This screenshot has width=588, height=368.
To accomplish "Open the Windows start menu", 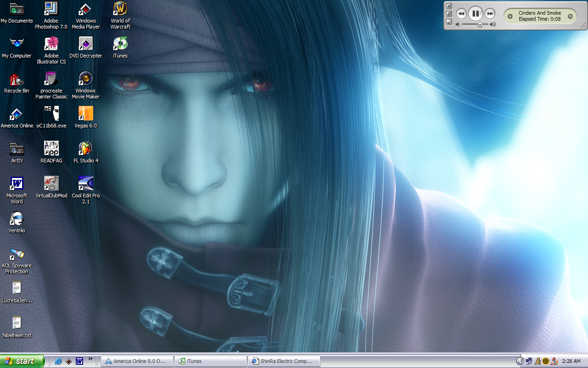I will (x=22, y=361).
